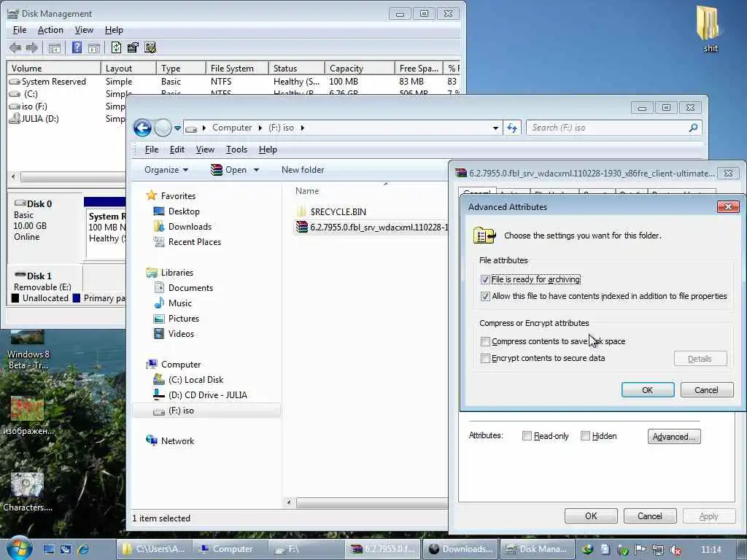Click the search magnifier icon in Explorer
Viewport: 747px width, 560px height.
693,128
